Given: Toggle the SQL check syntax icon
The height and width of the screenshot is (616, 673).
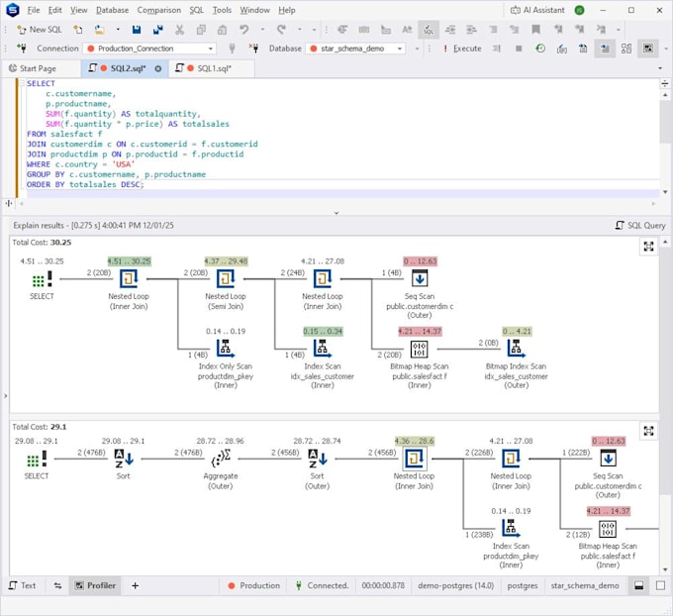Looking at the screenshot, I should point(429,30).
